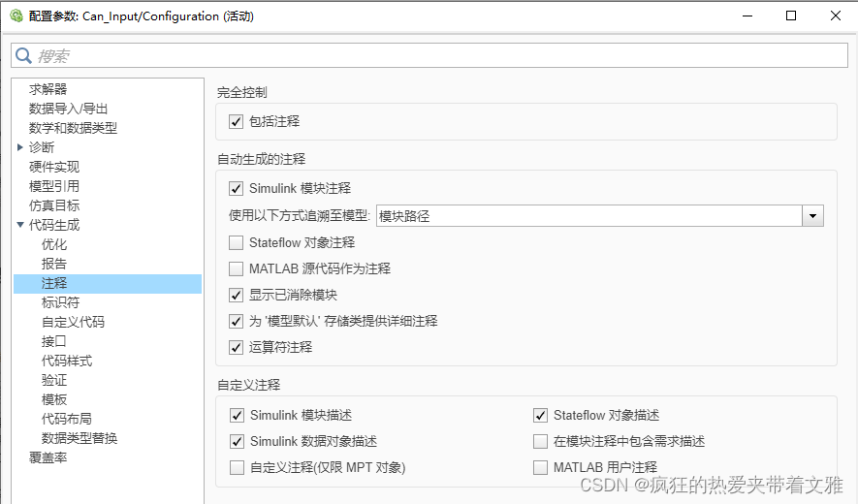Expand the 诊断 tree node

click(x=20, y=147)
